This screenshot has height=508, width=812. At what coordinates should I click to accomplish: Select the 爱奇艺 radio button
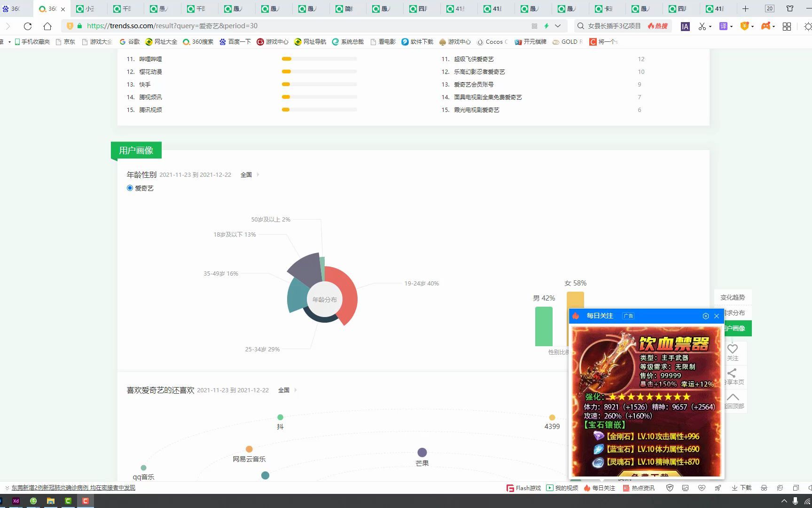[x=130, y=188]
